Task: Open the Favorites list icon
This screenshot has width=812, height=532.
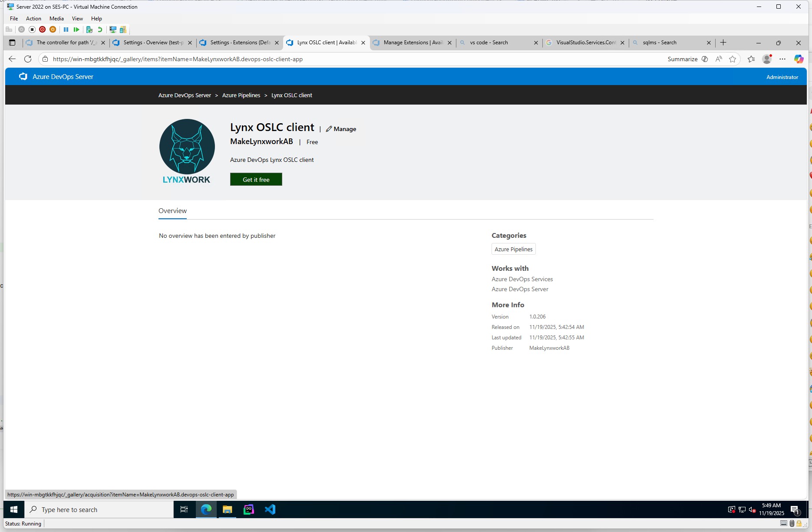Action: (x=751, y=59)
